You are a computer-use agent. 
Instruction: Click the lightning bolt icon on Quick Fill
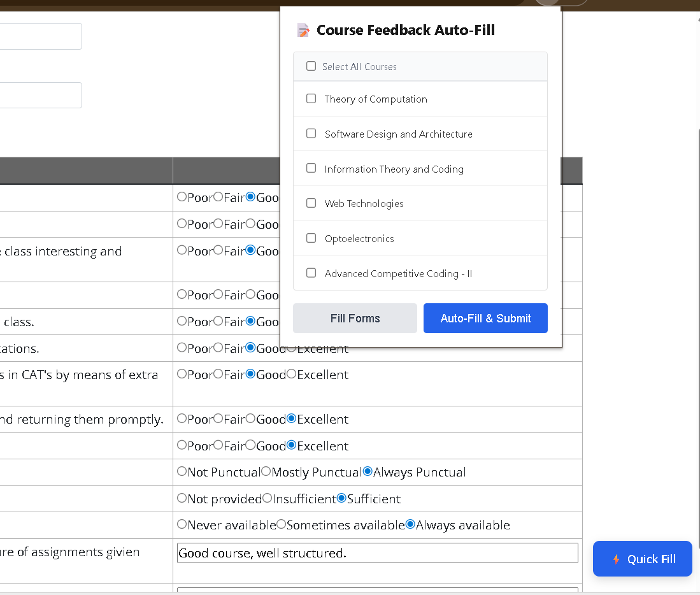point(615,559)
